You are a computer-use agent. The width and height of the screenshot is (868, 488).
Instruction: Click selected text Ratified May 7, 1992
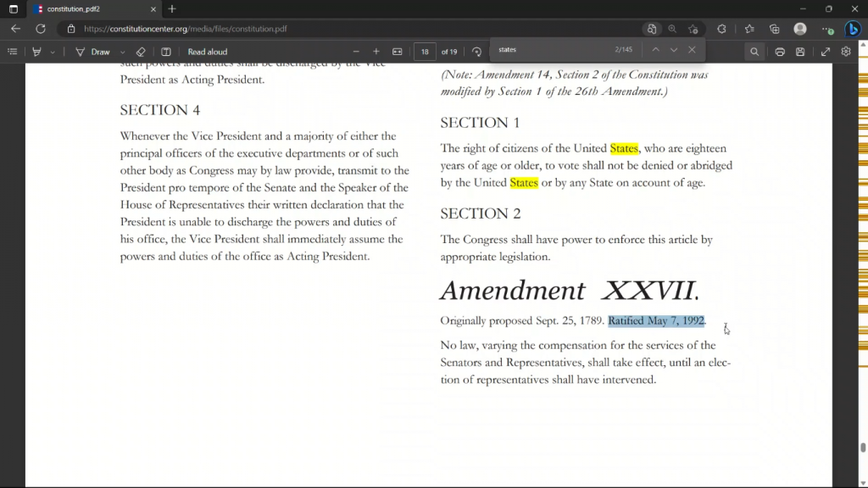(x=656, y=320)
